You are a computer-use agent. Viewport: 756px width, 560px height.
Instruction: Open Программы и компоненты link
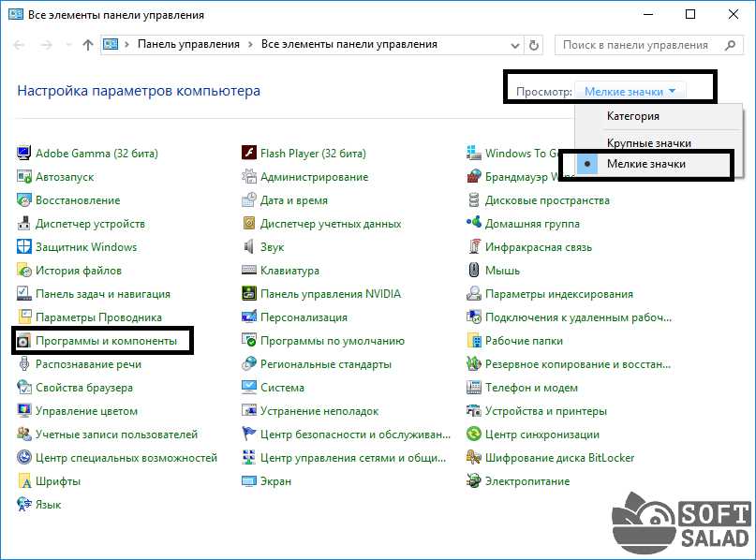[106, 341]
